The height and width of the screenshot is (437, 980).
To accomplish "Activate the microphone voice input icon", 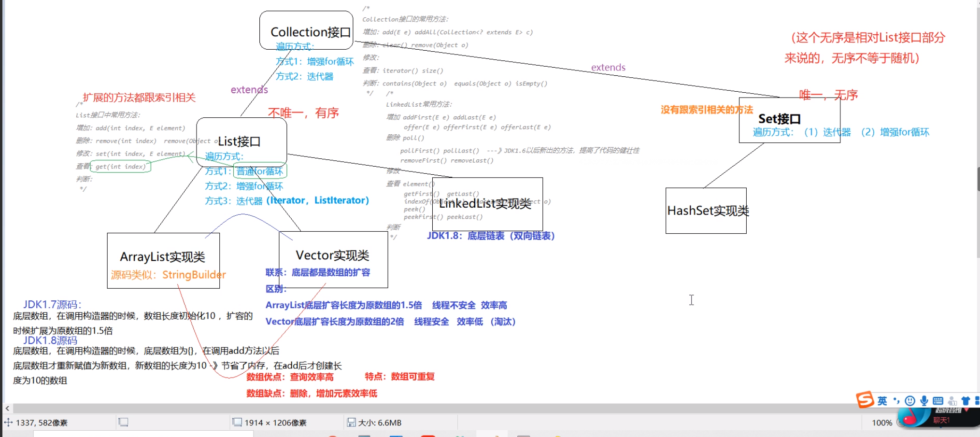I will pyautogui.click(x=924, y=401).
